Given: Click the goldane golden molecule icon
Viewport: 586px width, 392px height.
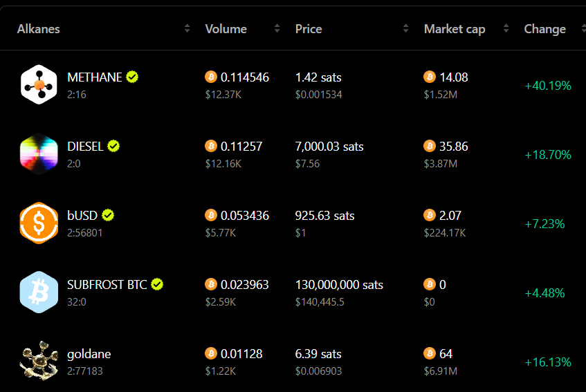Looking at the screenshot, I should (x=39, y=361).
